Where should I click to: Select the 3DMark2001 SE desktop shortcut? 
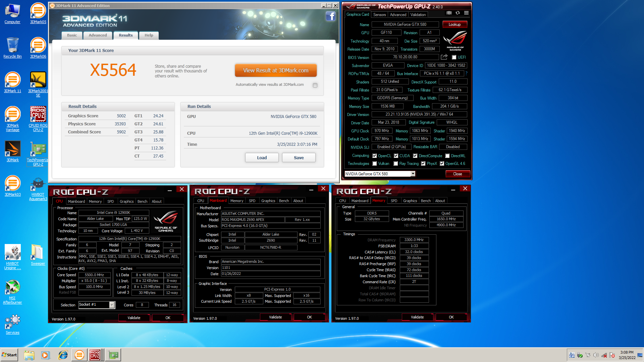tap(38, 84)
